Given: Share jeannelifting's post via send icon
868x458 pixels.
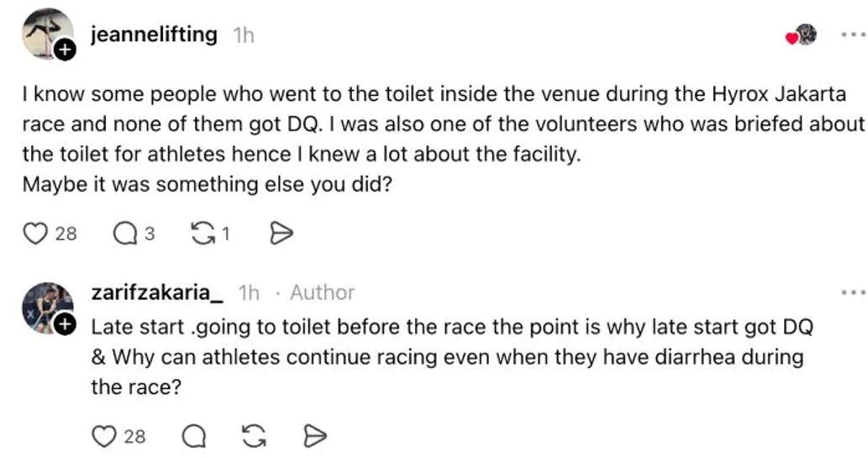Looking at the screenshot, I should tap(281, 233).
